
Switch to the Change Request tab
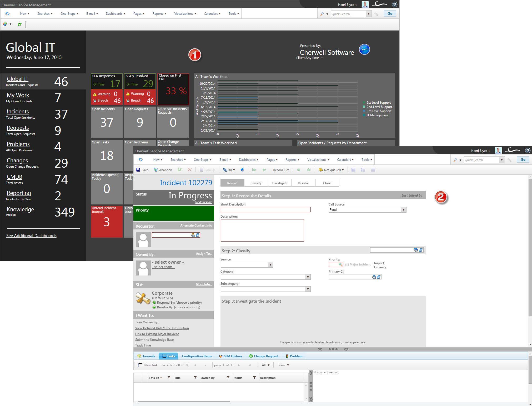[x=263, y=356]
